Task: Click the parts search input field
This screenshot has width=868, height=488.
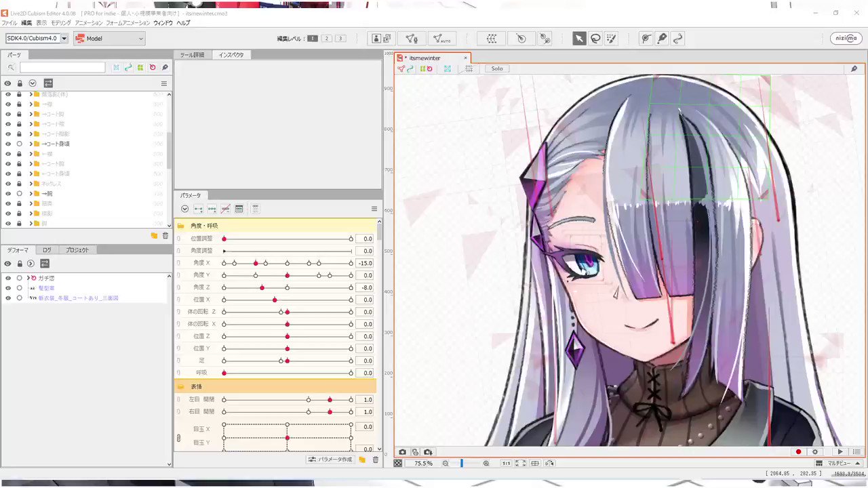Action: pyautogui.click(x=62, y=68)
